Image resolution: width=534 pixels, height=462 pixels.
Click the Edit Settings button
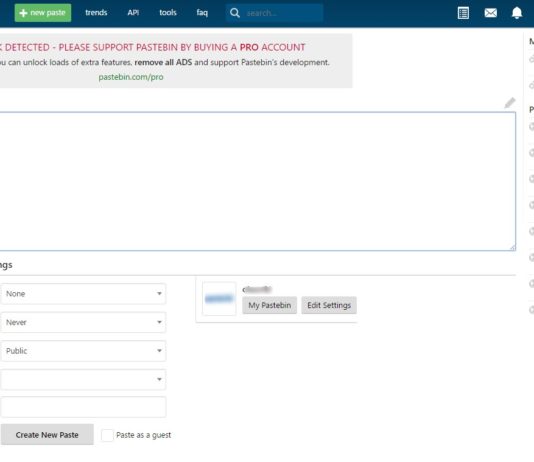[x=329, y=305]
